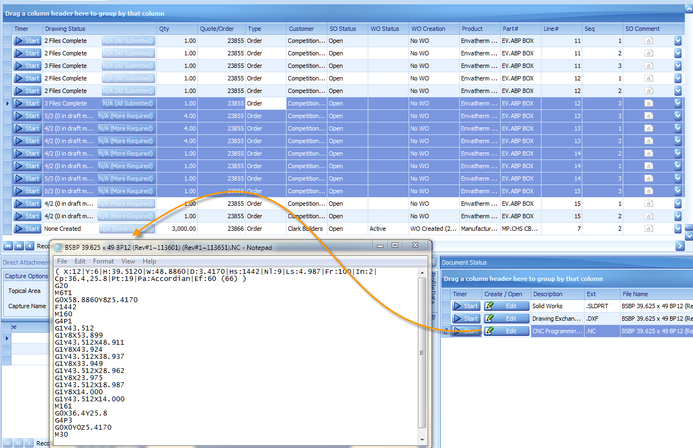Start timer for Line 11 Seq 2 row

pyautogui.click(x=27, y=53)
